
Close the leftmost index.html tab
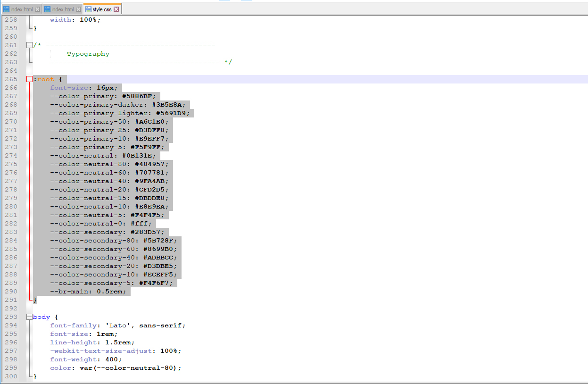pos(38,9)
